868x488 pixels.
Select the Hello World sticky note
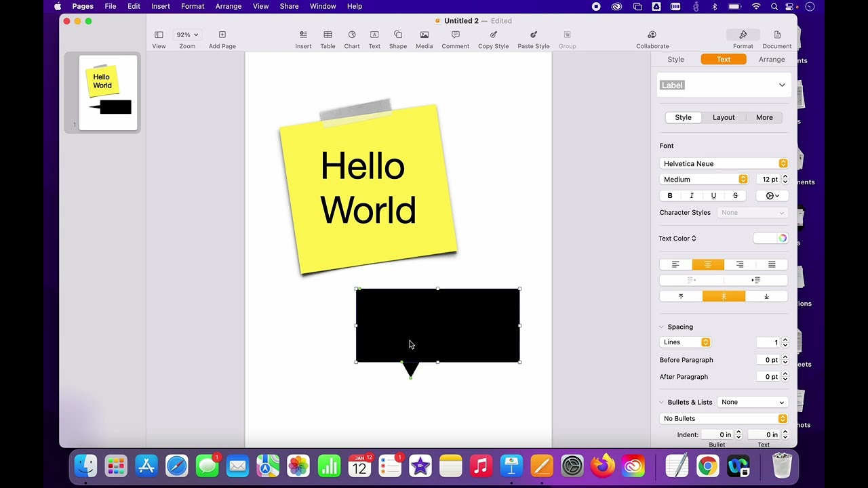(368, 189)
